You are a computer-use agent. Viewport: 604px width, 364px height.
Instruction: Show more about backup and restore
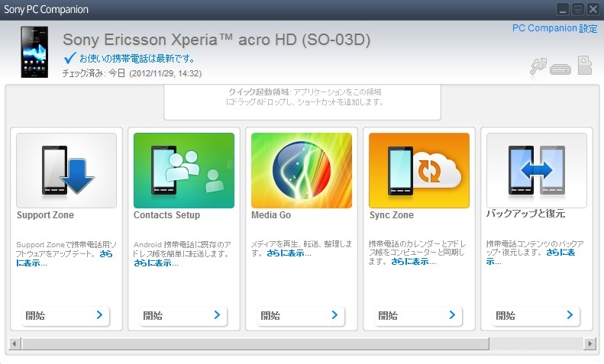coord(560,253)
